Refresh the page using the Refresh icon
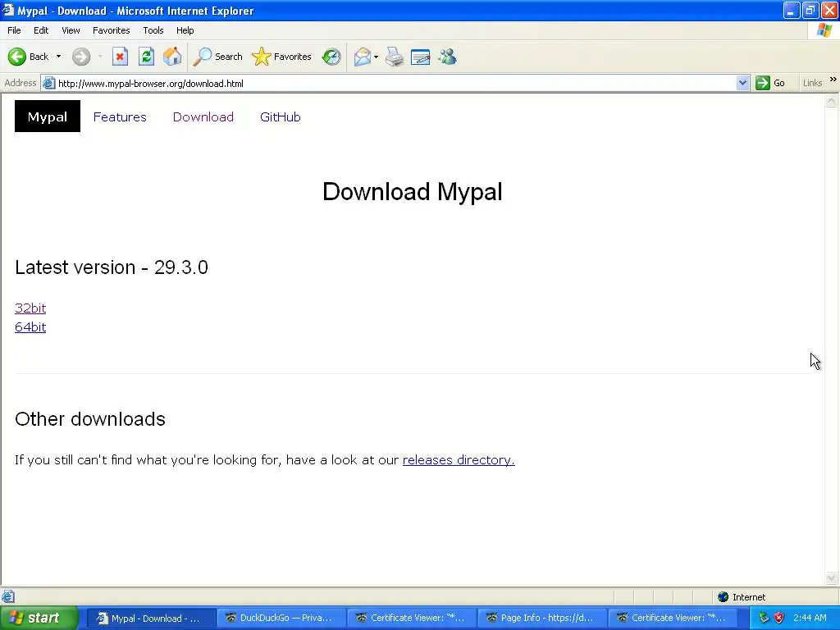Image resolution: width=840 pixels, height=630 pixels. (146, 57)
